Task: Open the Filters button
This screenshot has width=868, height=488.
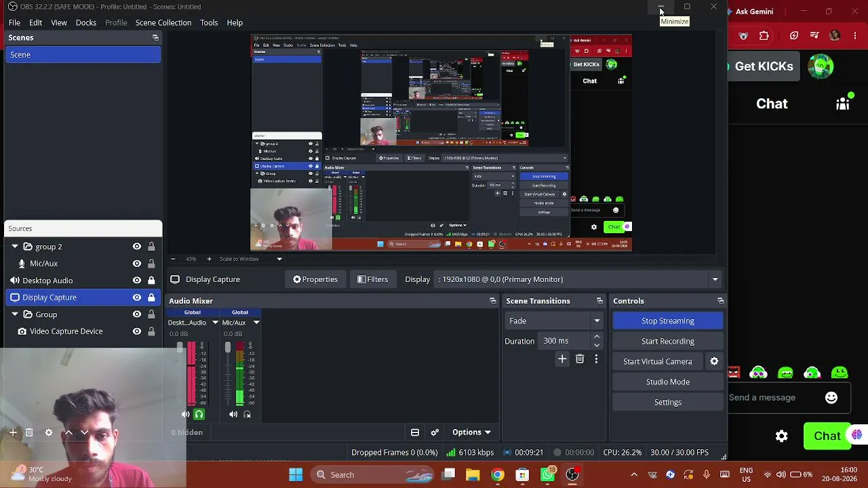Action: click(373, 279)
